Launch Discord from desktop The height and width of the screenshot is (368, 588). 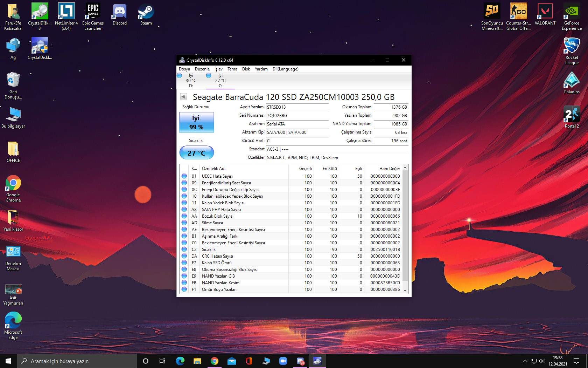point(119,15)
